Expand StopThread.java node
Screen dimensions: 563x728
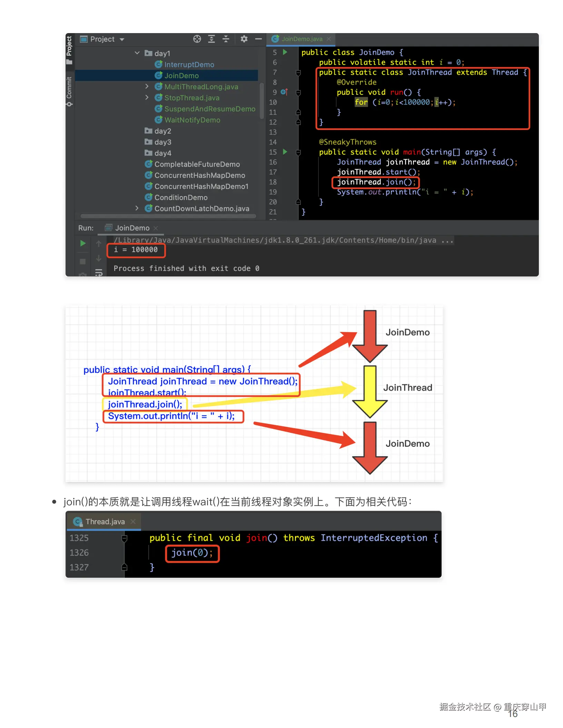[x=147, y=98]
